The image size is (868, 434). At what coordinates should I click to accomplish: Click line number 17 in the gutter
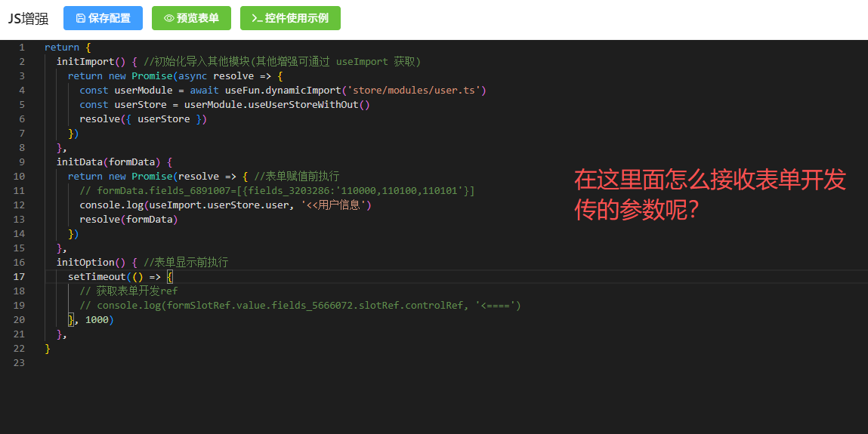click(x=19, y=277)
